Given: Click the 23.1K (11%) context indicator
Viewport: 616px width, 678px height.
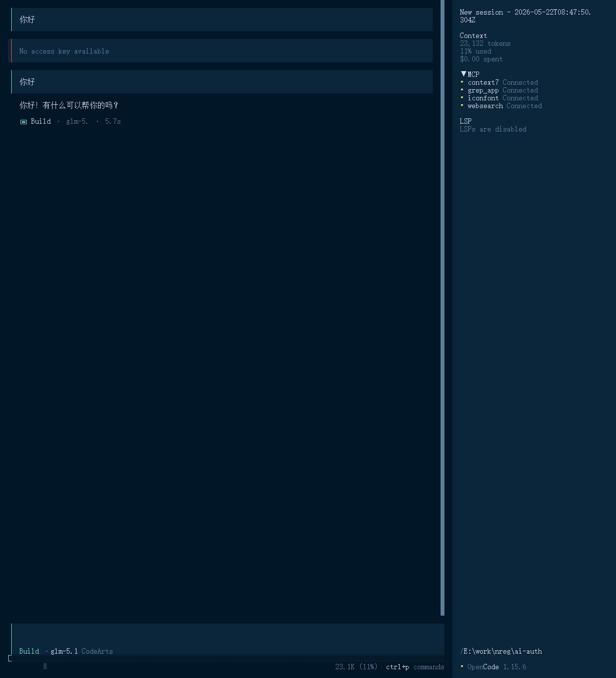Looking at the screenshot, I should 356,667.
